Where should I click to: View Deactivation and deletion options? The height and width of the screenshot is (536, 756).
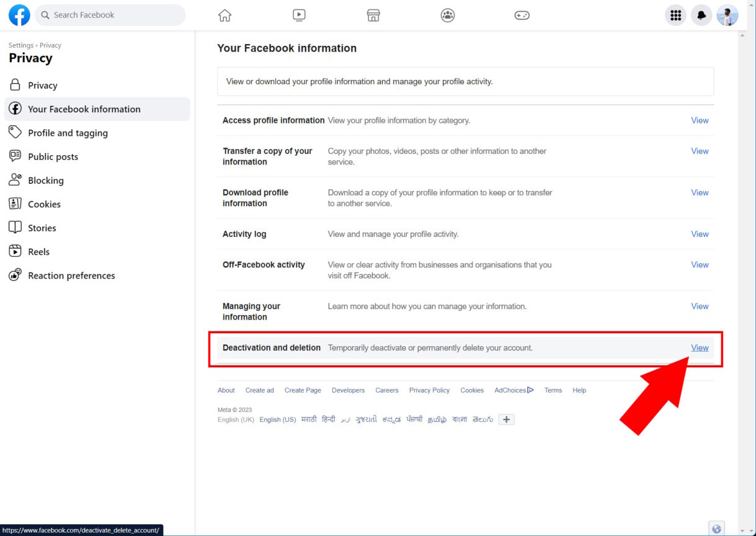pos(700,347)
